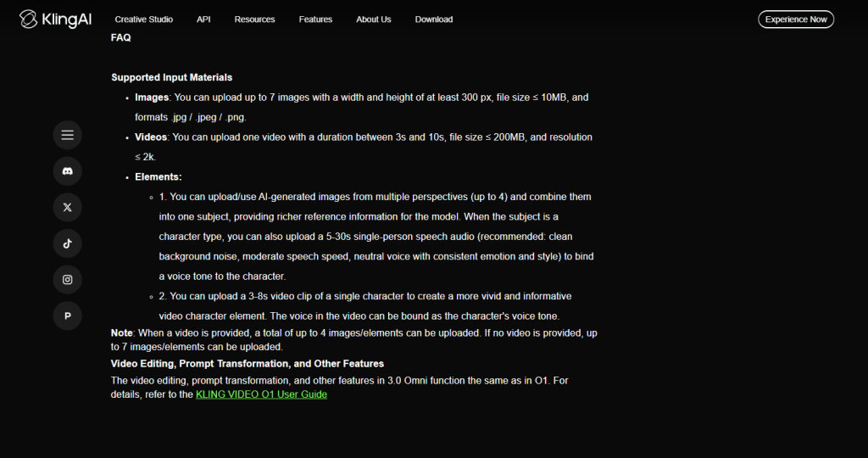
Task: Open the Discord community icon
Action: click(68, 171)
